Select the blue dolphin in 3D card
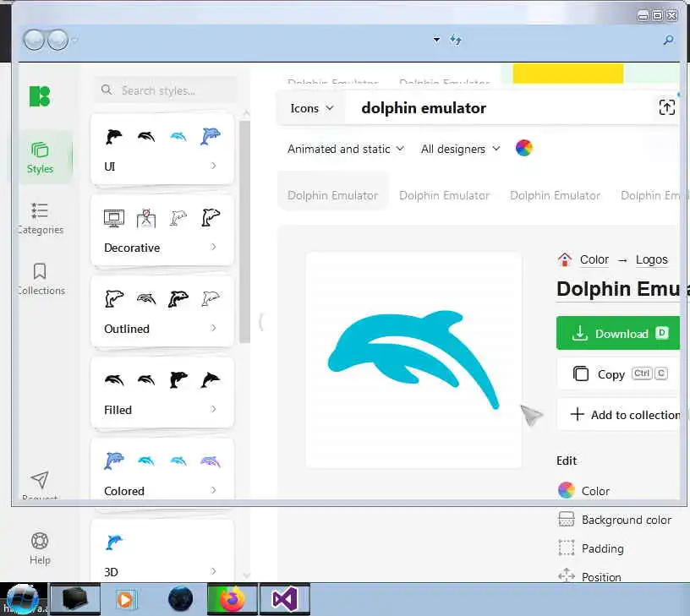The image size is (690, 616). [x=114, y=542]
